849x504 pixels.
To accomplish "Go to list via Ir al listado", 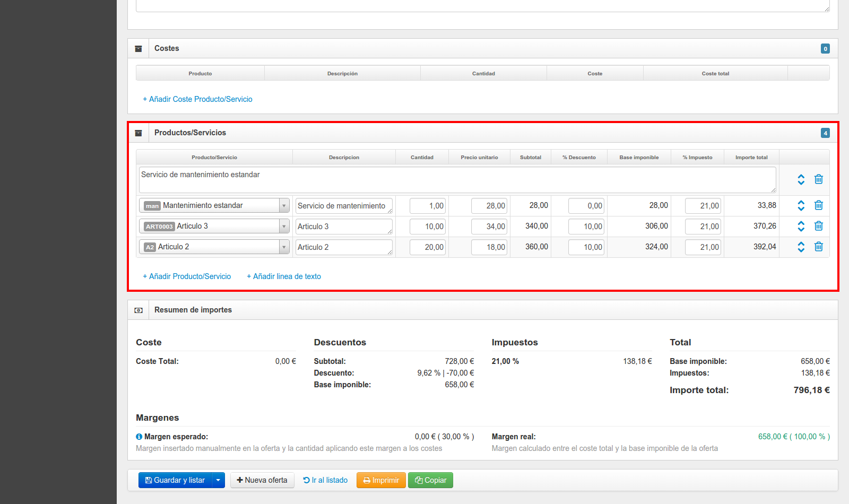I will pyautogui.click(x=325, y=480).
